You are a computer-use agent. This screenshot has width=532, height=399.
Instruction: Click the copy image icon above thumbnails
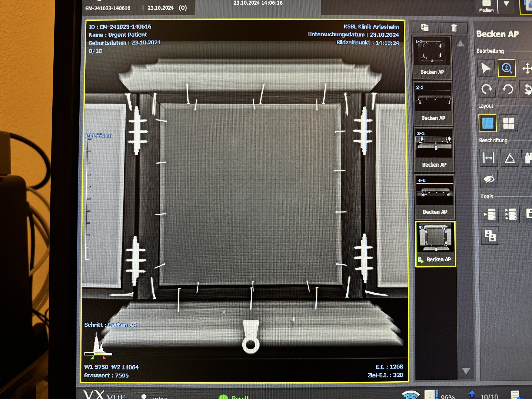(425, 28)
